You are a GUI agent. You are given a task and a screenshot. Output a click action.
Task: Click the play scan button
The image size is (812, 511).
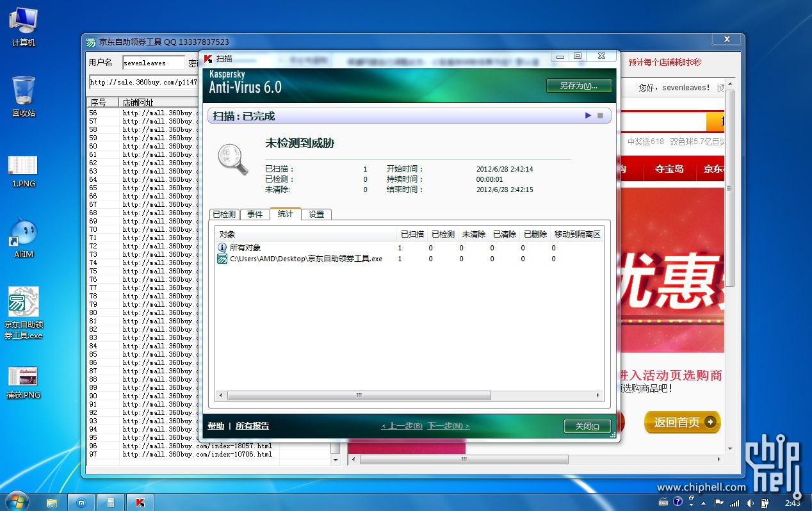[x=588, y=115]
